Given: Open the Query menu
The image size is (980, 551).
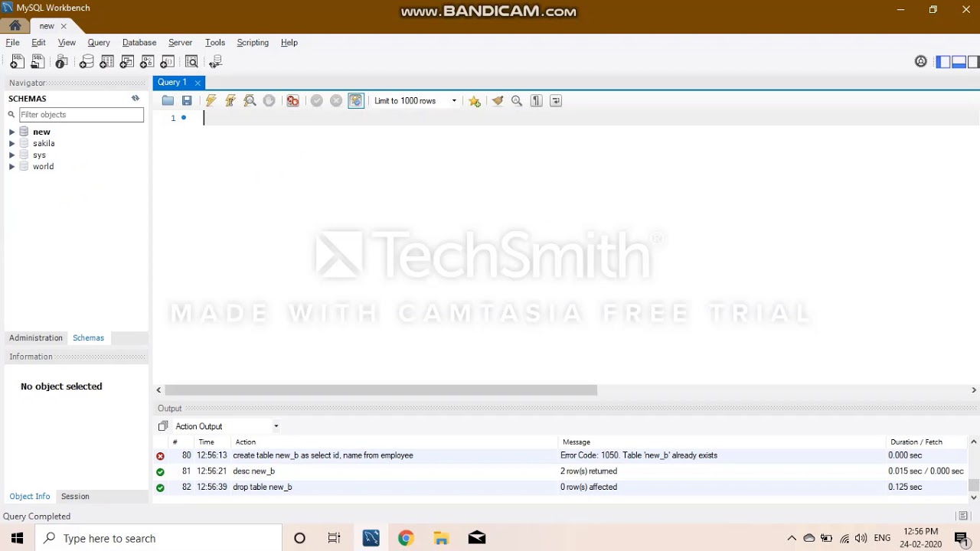Looking at the screenshot, I should tap(99, 43).
